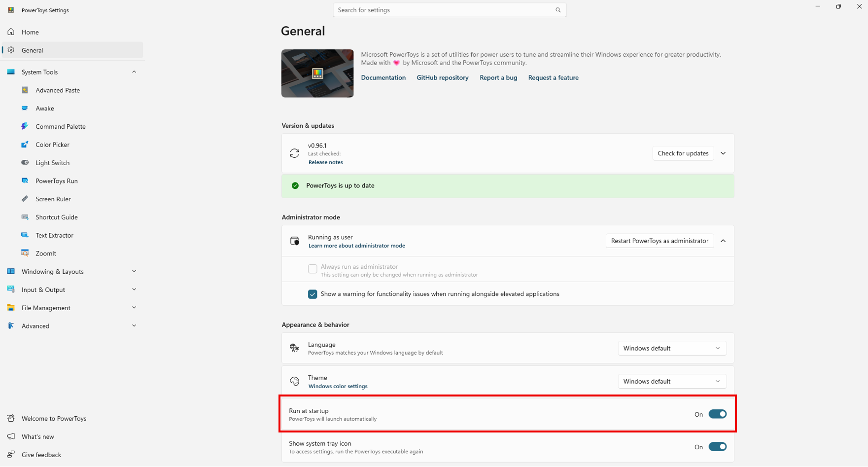Open the Theme dropdown
The image size is (868, 467).
pyautogui.click(x=671, y=381)
